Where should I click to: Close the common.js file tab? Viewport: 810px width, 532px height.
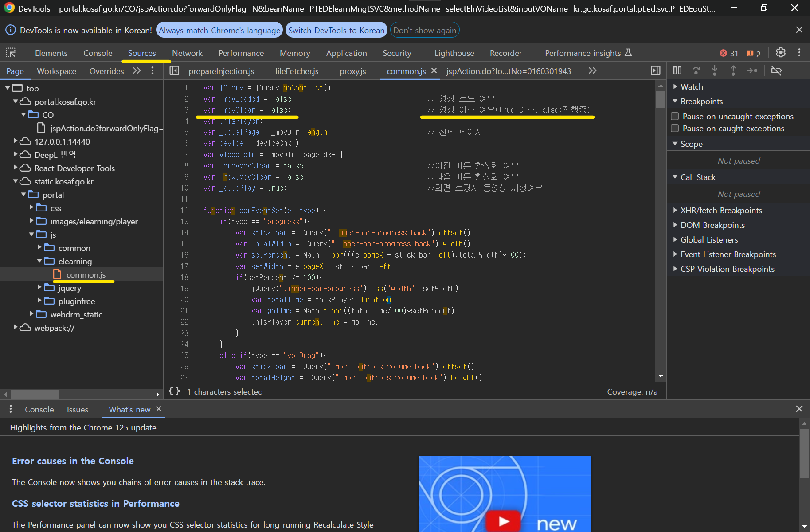pos(434,71)
